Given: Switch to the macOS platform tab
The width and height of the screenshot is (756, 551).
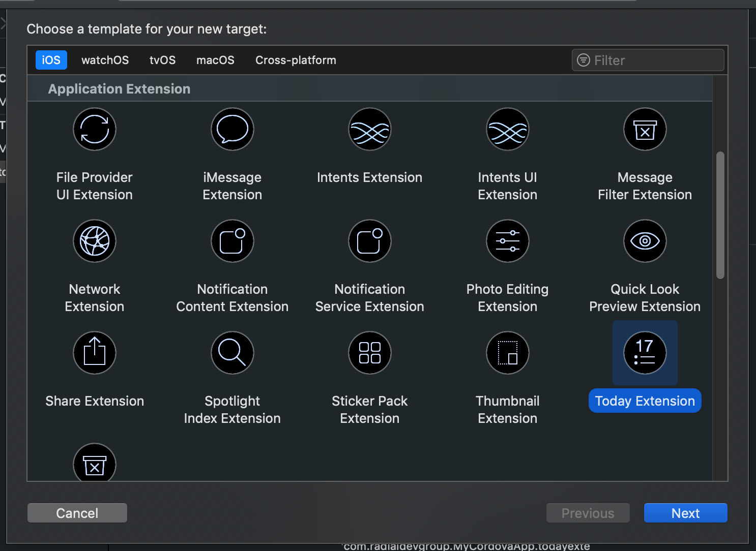Looking at the screenshot, I should click(215, 60).
